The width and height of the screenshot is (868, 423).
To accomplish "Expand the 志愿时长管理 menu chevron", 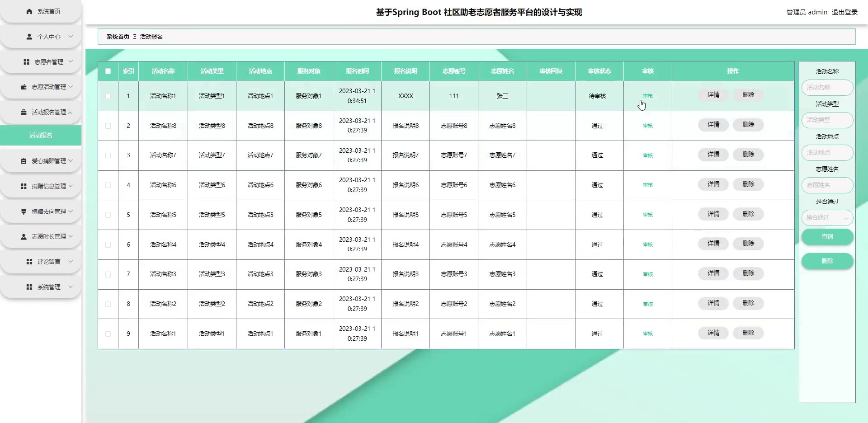I will 71,236.
